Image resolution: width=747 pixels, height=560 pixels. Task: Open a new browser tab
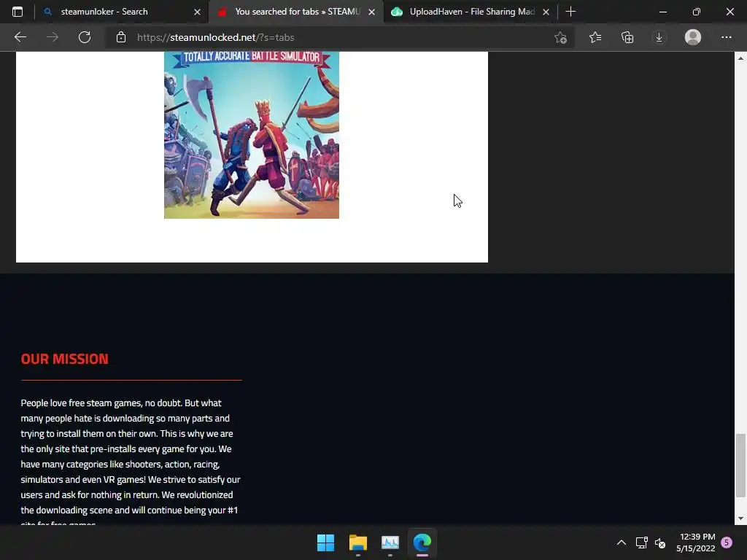point(570,12)
